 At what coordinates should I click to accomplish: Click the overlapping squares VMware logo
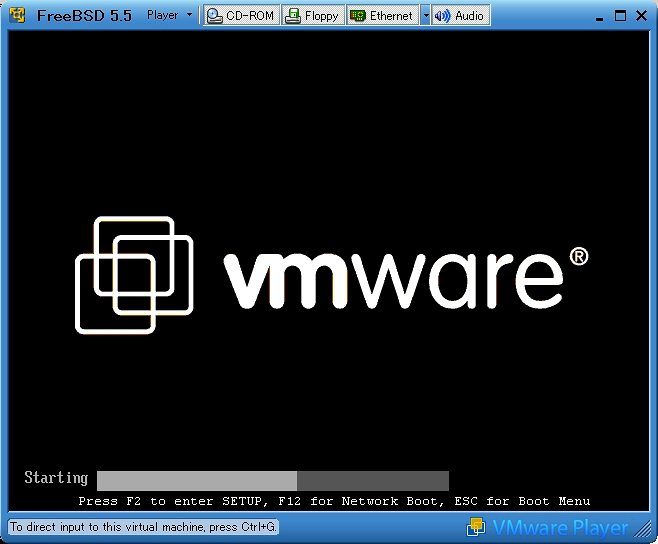pos(134,274)
